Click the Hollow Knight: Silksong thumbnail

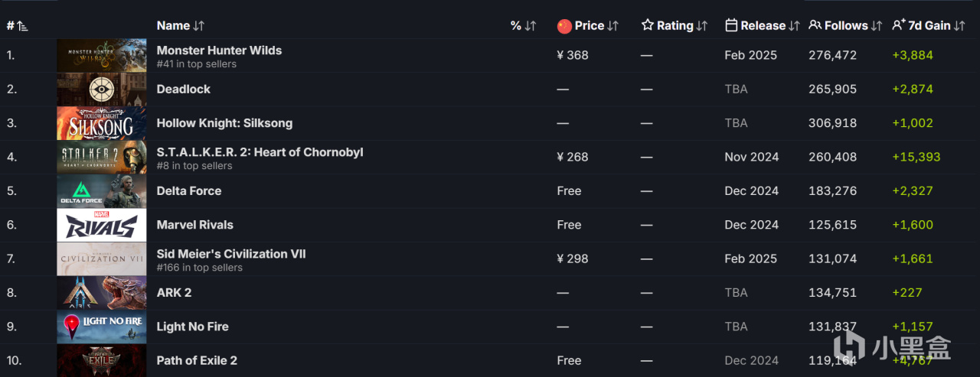click(x=101, y=123)
